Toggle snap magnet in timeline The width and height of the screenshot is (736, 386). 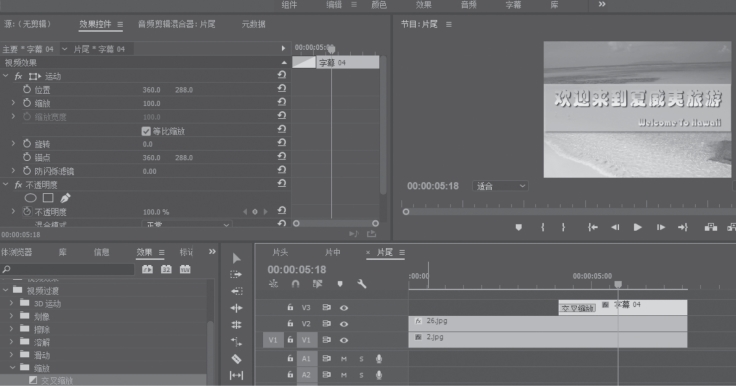[x=295, y=284]
